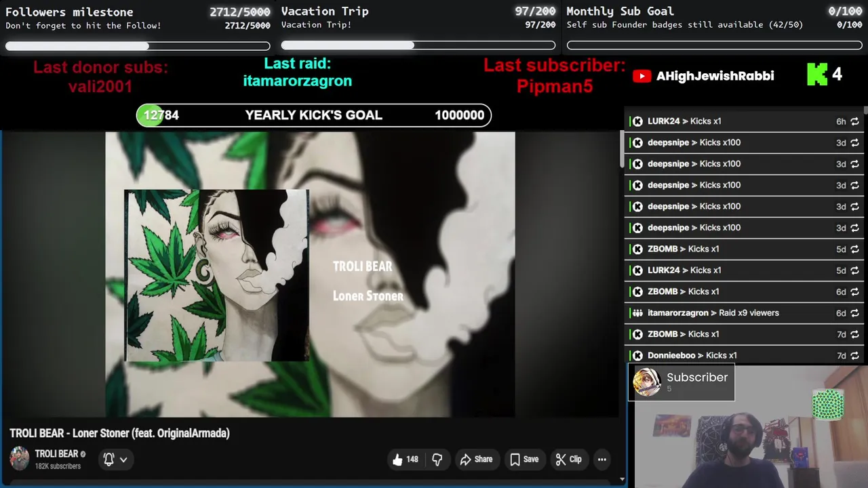Click the Kick icon on ZBOMB 6d row
The width and height of the screenshot is (868, 488).
[x=637, y=291]
